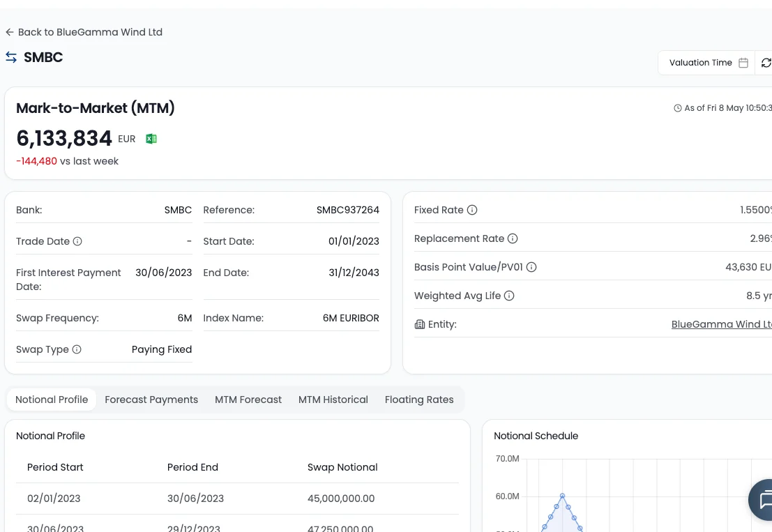This screenshot has height=532, width=772.
Task: Click the MTM value 6,133,834
Action: [x=64, y=138]
